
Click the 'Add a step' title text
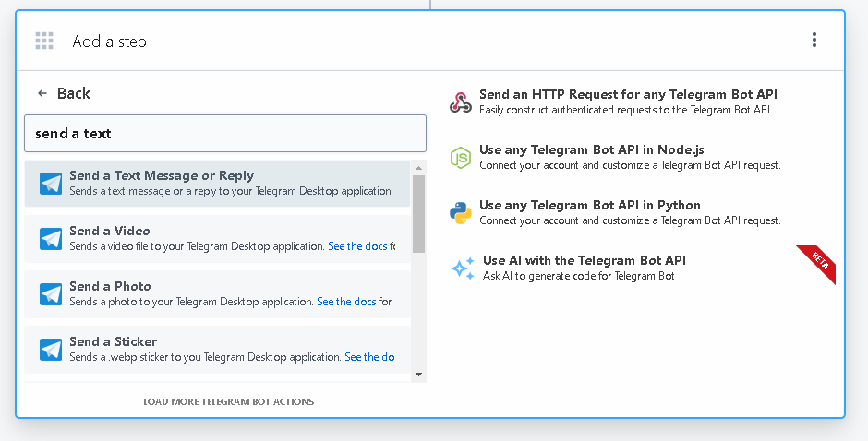(x=110, y=42)
